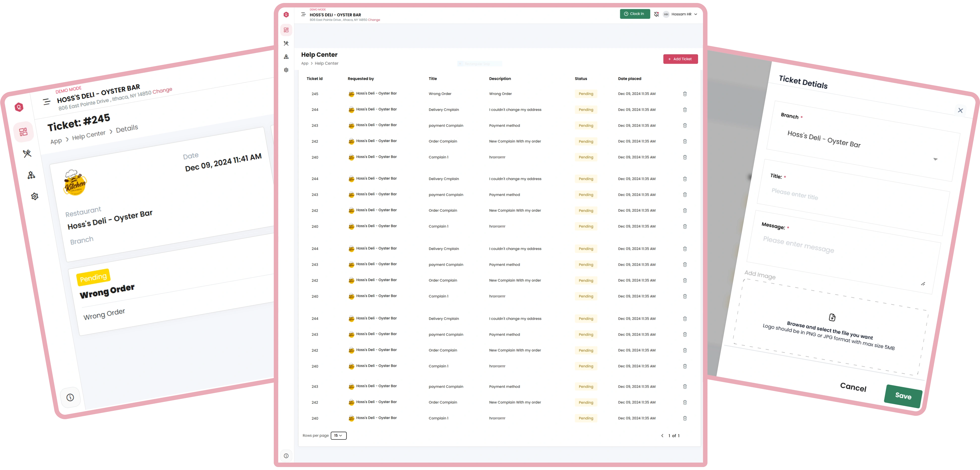Click the center sidebar dashboard icon
This screenshot has width=980, height=470.
286,30
